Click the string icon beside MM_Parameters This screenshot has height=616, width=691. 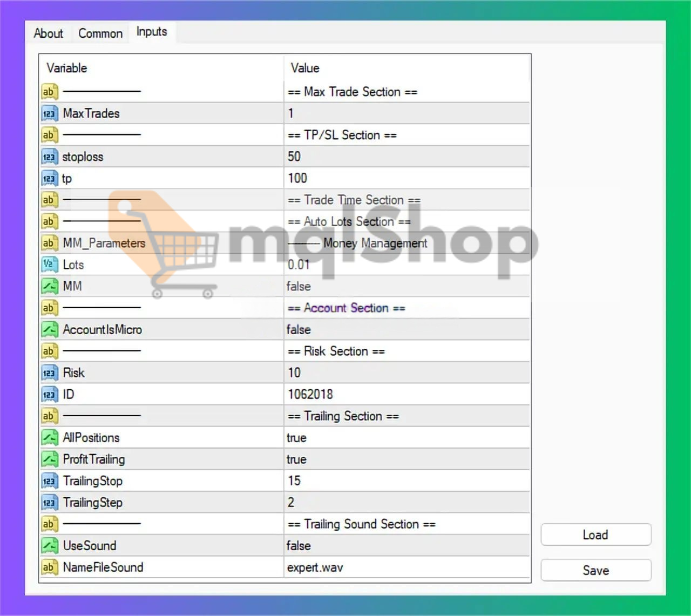pos(49,243)
